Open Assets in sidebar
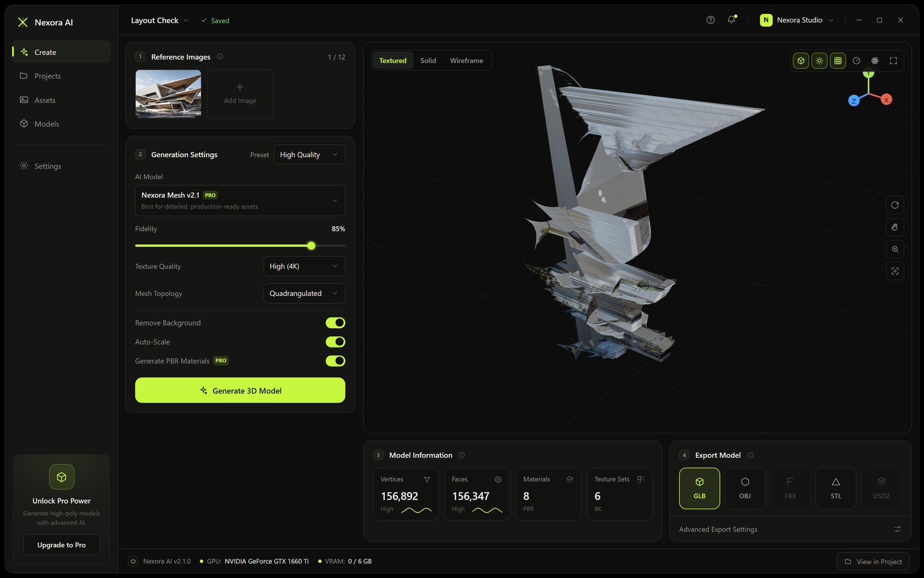This screenshot has height=578, width=924. [61, 100]
